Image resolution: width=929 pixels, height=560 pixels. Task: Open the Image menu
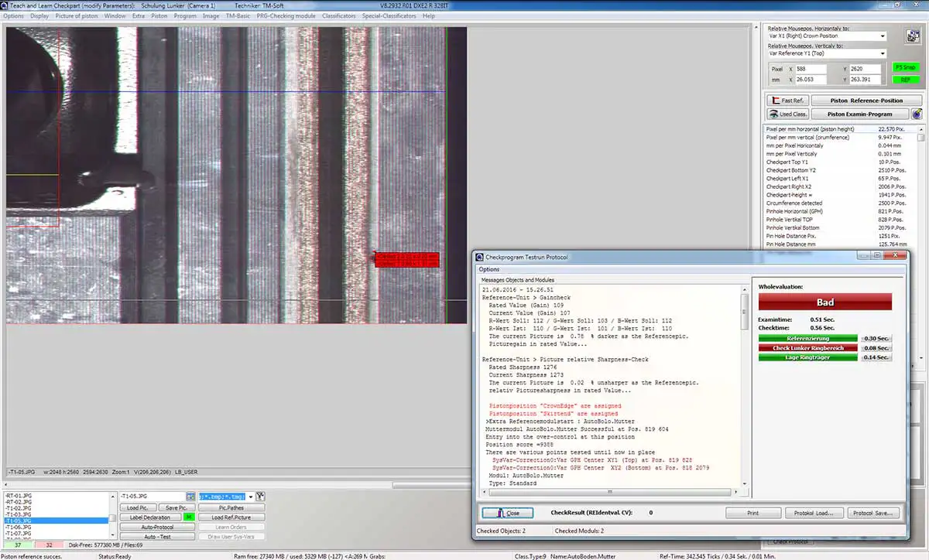(211, 15)
